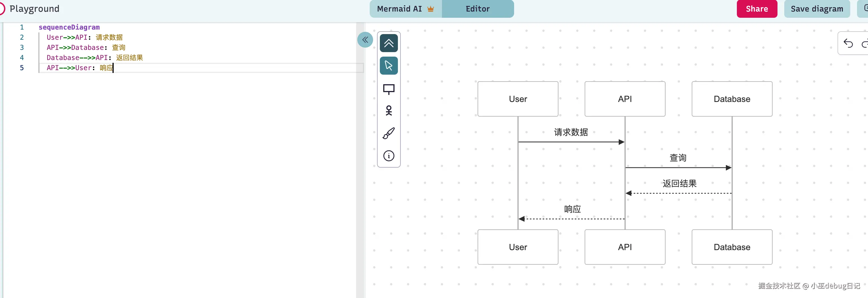Open the brush styling tool
Image resolution: width=868 pixels, height=298 pixels.
(x=389, y=133)
